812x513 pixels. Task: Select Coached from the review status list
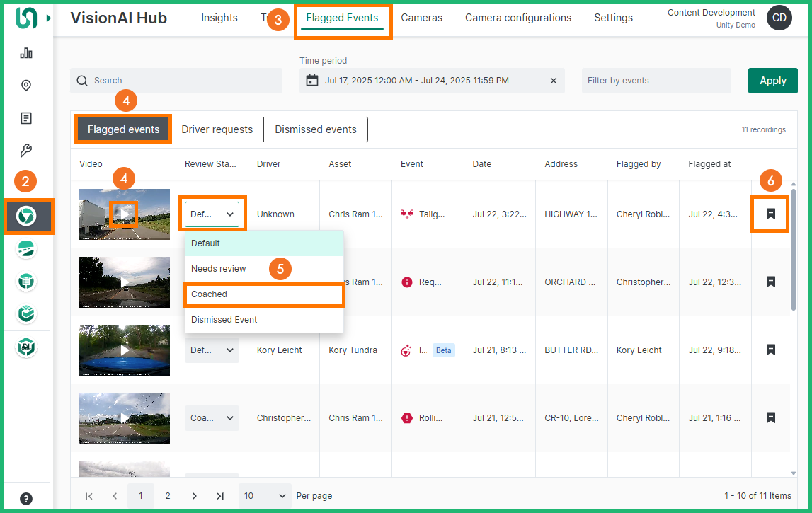click(x=263, y=294)
